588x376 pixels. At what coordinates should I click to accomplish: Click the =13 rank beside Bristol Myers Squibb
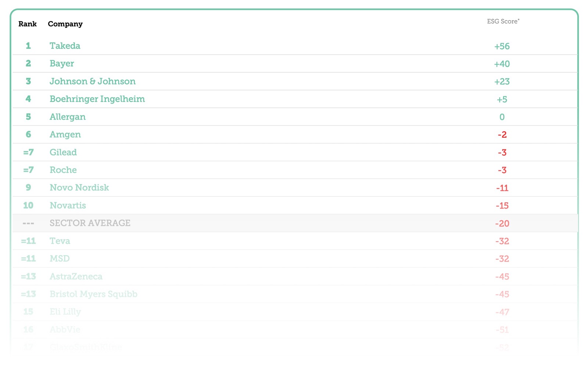click(x=28, y=294)
